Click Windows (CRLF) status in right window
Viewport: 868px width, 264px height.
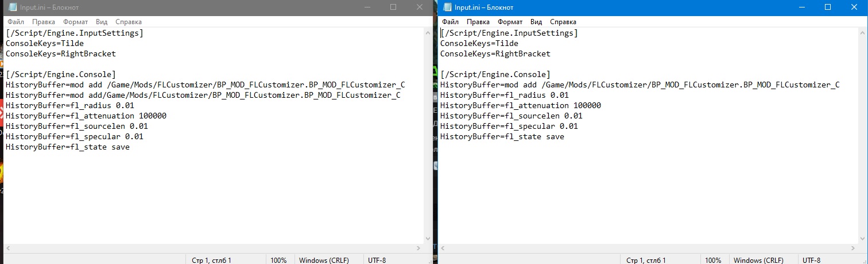point(758,260)
